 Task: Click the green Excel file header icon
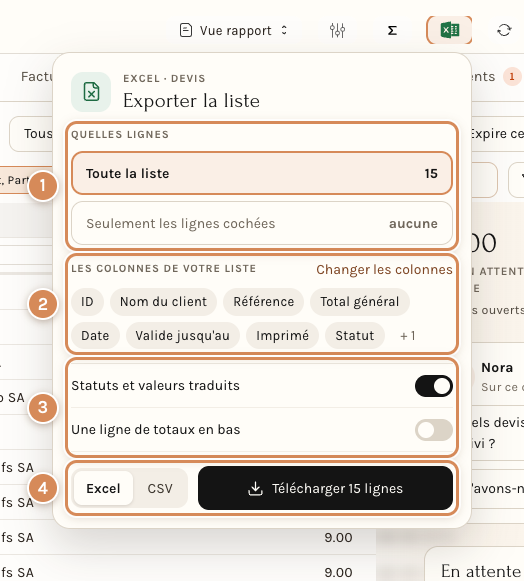point(91,92)
